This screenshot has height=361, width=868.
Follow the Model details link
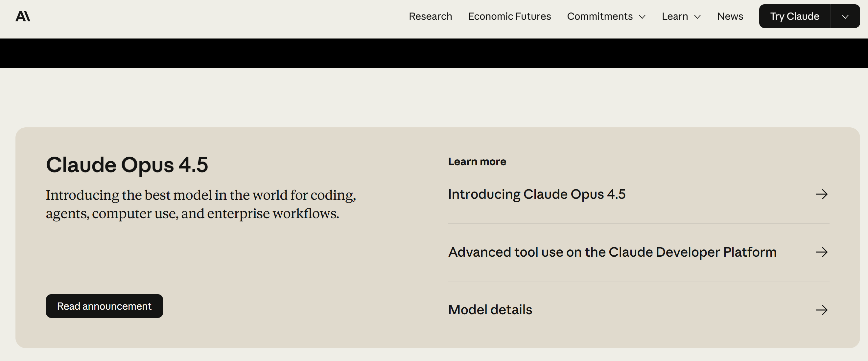click(x=639, y=310)
